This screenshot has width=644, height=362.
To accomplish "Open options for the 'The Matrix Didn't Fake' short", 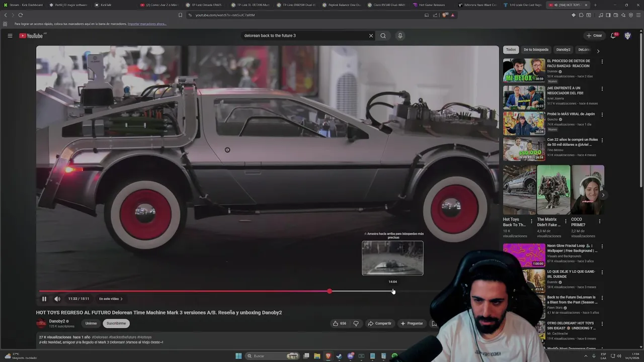I will 566,221.
